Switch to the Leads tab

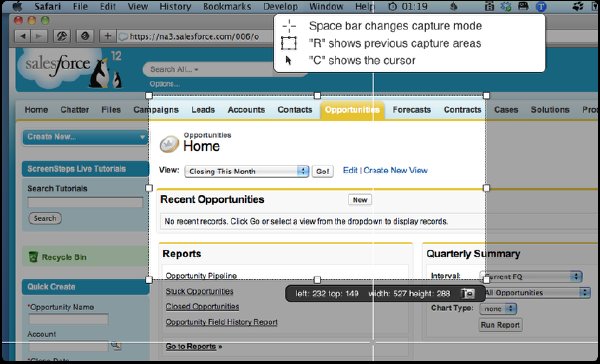coord(203,110)
